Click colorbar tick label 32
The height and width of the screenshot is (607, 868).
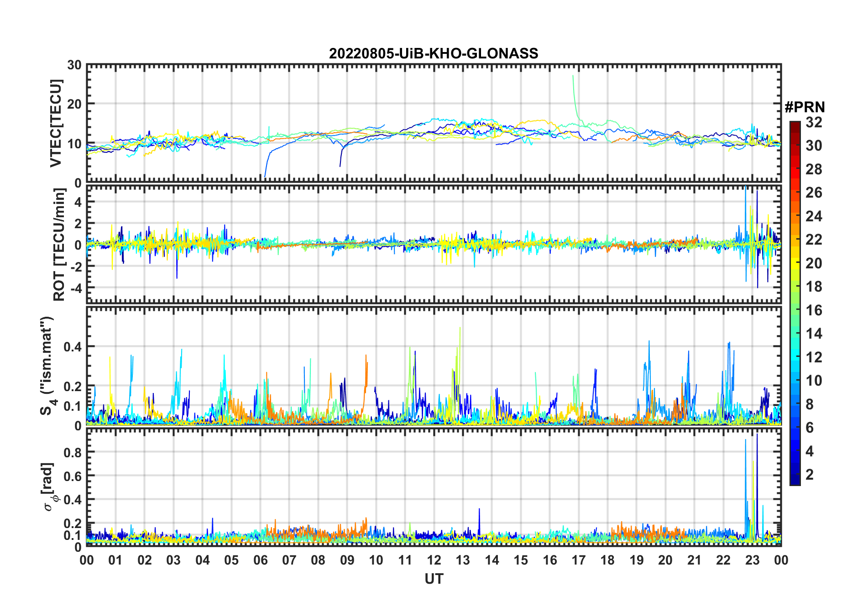point(814,122)
